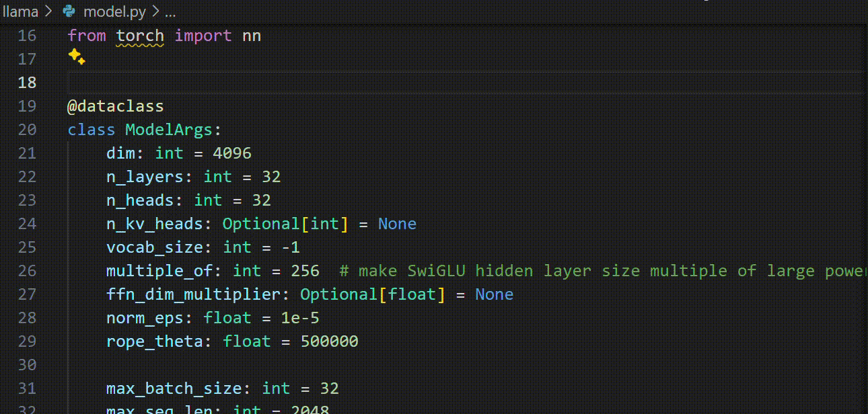This screenshot has width=868, height=414.
Task: Click the underlined word torch in the import
Action: (140, 36)
